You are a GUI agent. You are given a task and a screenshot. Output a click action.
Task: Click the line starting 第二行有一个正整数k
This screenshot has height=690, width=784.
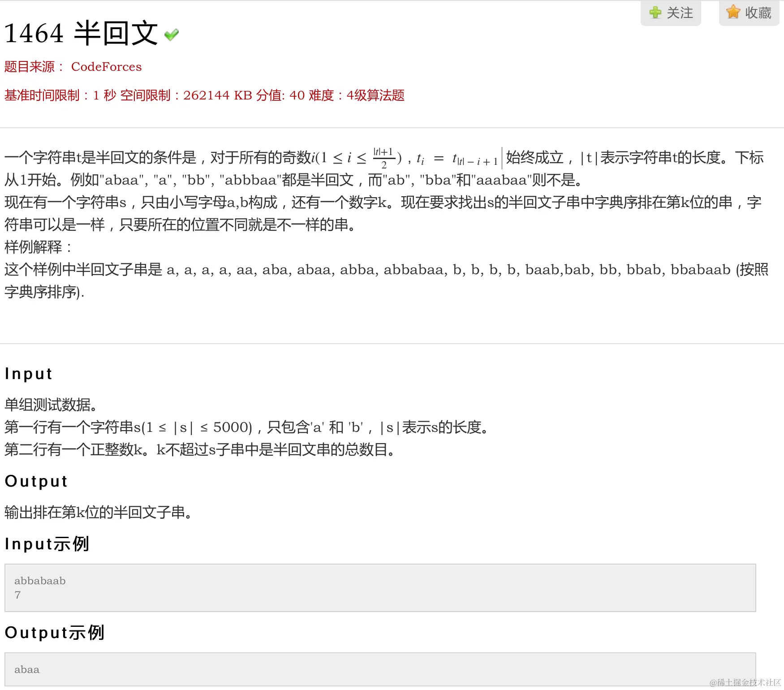(200, 449)
